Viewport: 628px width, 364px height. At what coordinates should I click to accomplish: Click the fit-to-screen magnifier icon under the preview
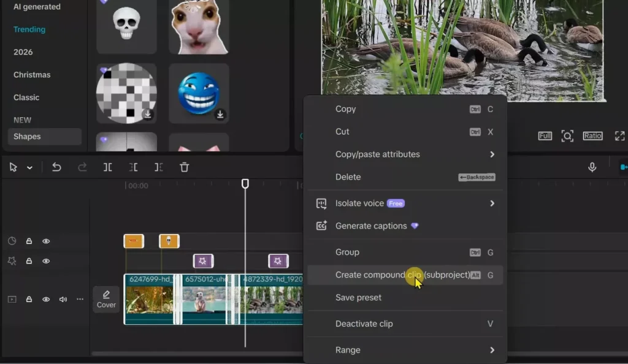pyautogui.click(x=567, y=135)
